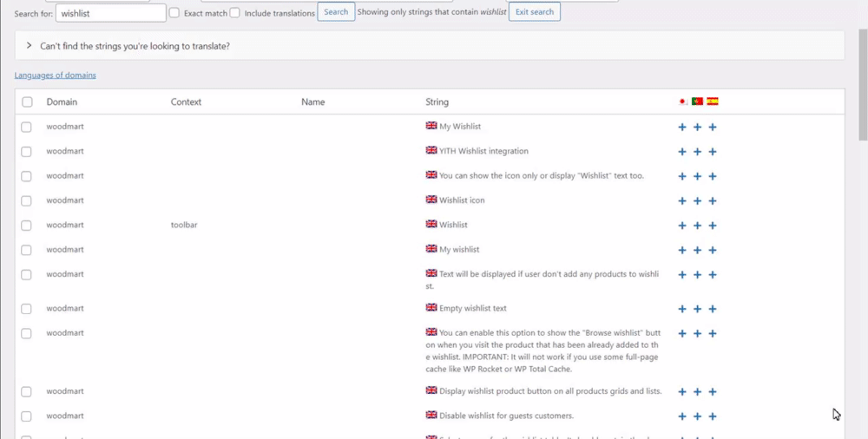Select "Disable wishlist for guests customers" row checkbox
The width and height of the screenshot is (868, 439).
26,416
